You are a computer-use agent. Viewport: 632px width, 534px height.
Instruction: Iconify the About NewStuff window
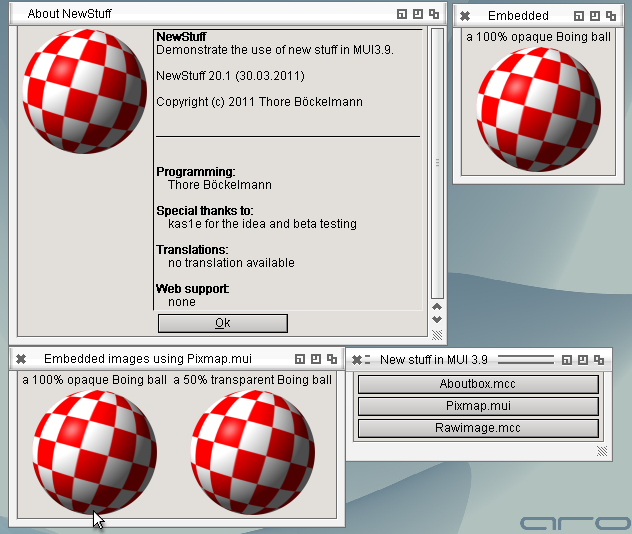(401, 14)
